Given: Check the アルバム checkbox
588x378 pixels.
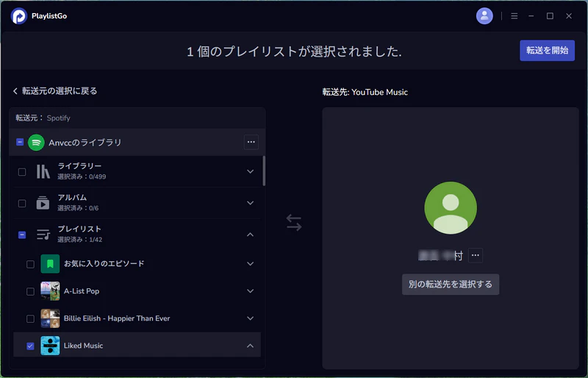Looking at the screenshot, I should coord(22,204).
